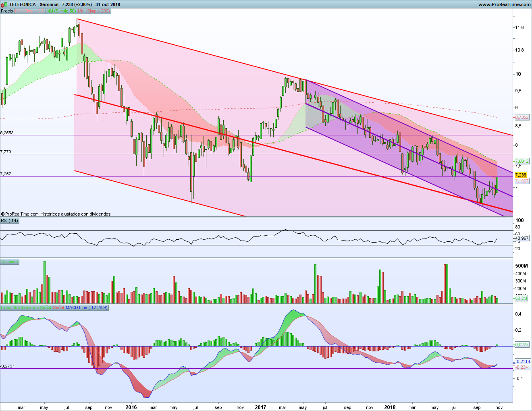Screen dimensions: 532x411
Task: Select the Precio indicator label
Action: 7,11
